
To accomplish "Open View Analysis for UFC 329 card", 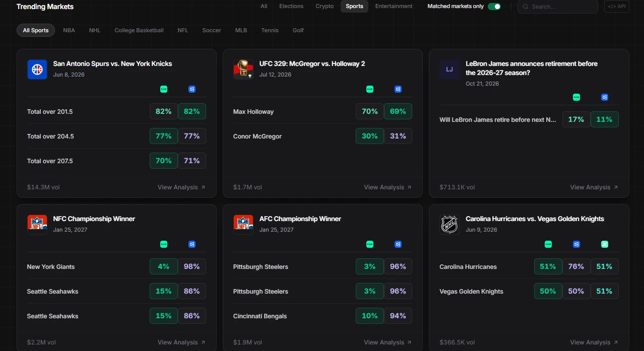I will pyautogui.click(x=388, y=187).
